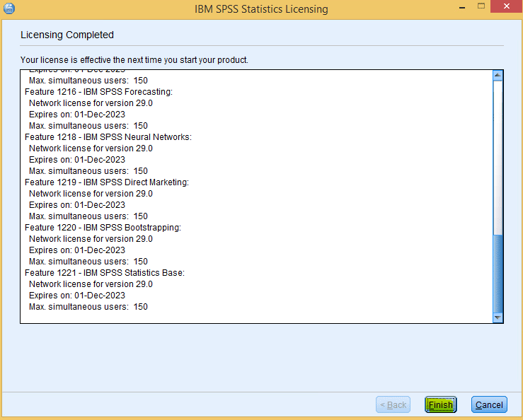This screenshot has height=420, width=523.
Task: Click 'Your license is effective' message text
Action: (x=134, y=60)
